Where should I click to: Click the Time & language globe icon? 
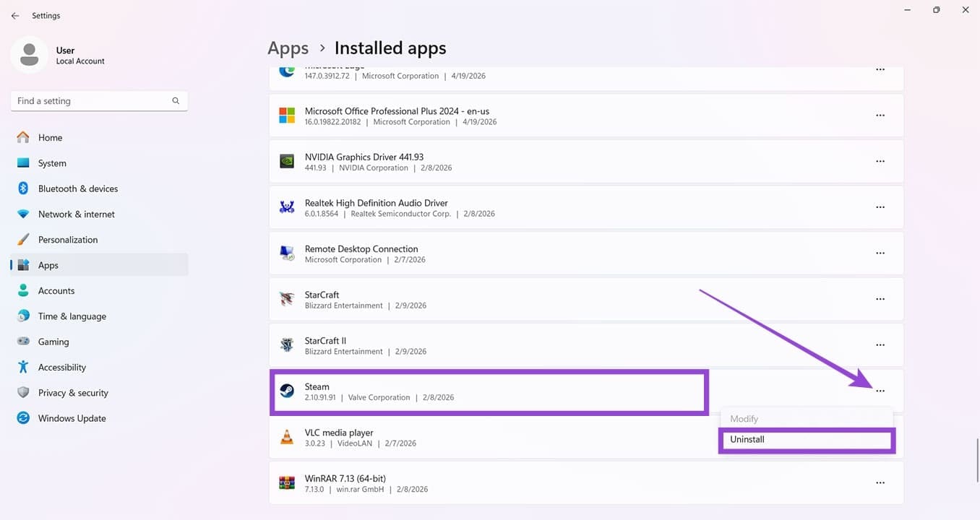[23, 316]
